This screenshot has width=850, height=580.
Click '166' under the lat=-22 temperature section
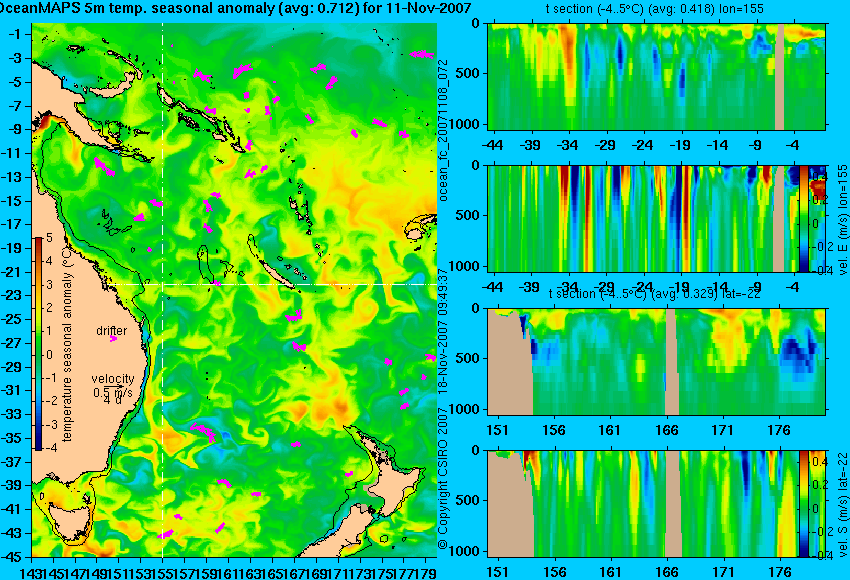click(x=666, y=430)
